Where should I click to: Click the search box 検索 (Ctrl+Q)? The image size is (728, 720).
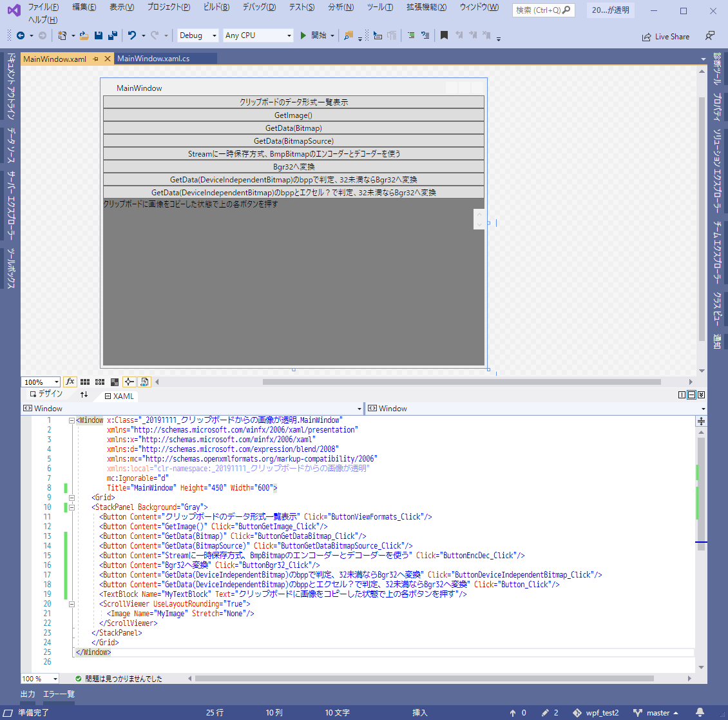pyautogui.click(x=543, y=10)
